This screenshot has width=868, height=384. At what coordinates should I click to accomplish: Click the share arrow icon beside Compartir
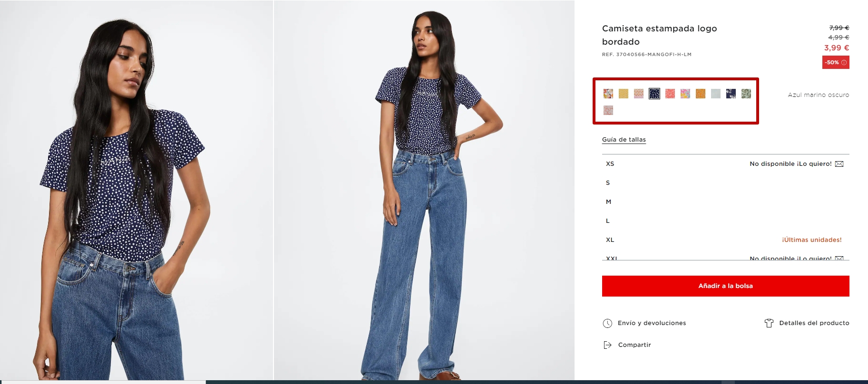(x=607, y=345)
